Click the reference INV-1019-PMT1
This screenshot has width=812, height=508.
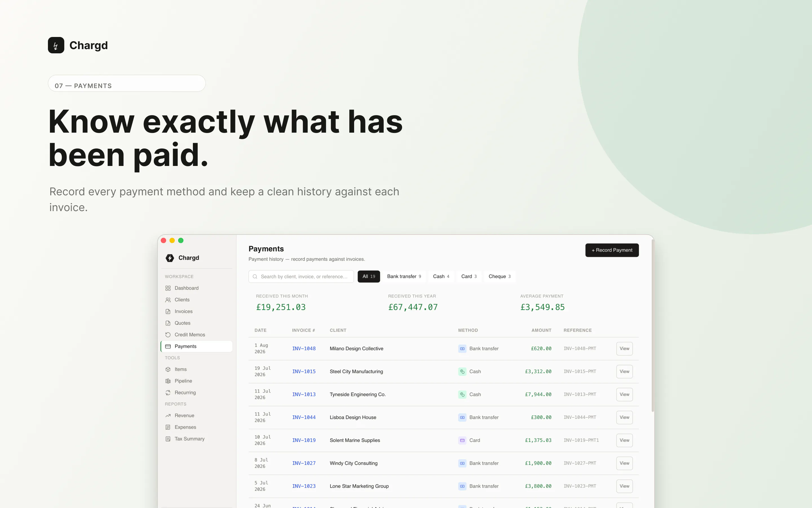(x=581, y=441)
